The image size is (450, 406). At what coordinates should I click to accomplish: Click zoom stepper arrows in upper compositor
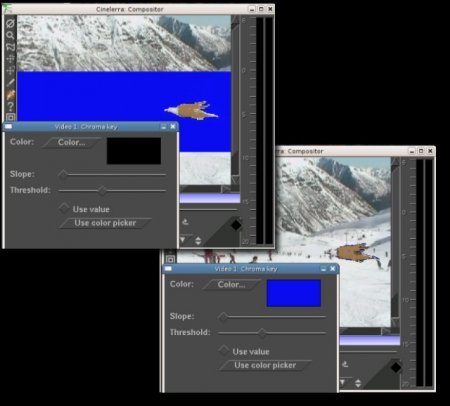pos(198,241)
